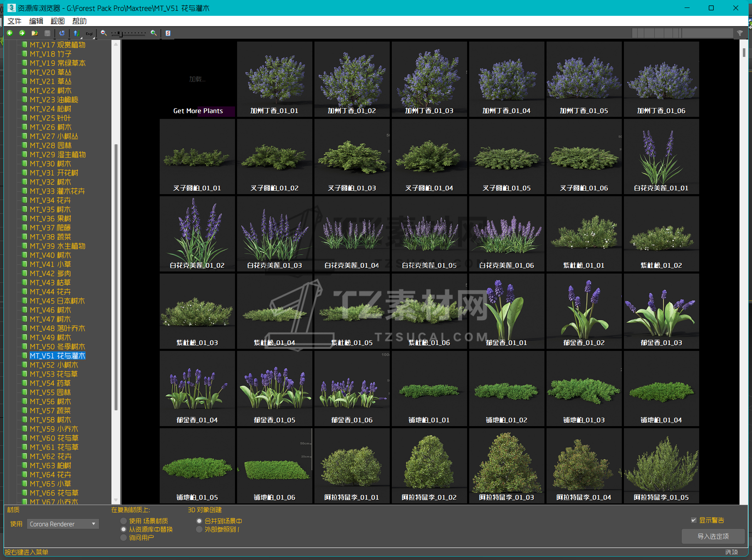752x560 pixels.
Task: Click the zoom out magnifier icon
Action: pyautogui.click(x=104, y=33)
